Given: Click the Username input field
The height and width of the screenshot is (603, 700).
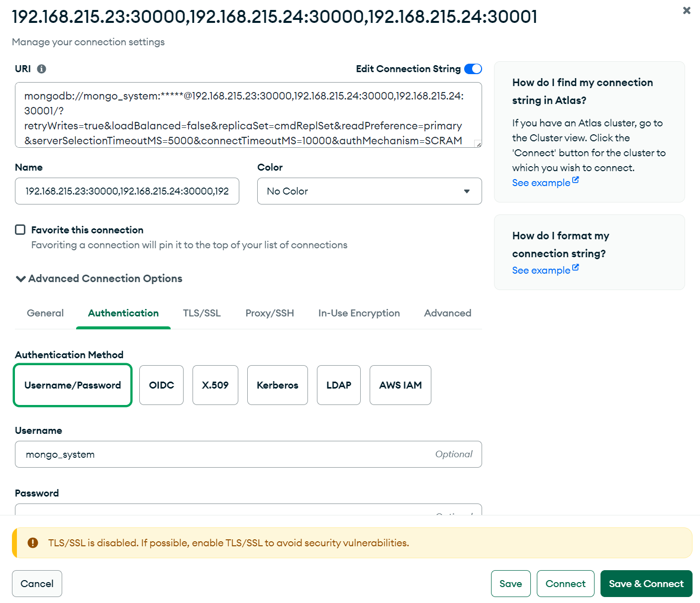Looking at the screenshot, I should tap(248, 454).
